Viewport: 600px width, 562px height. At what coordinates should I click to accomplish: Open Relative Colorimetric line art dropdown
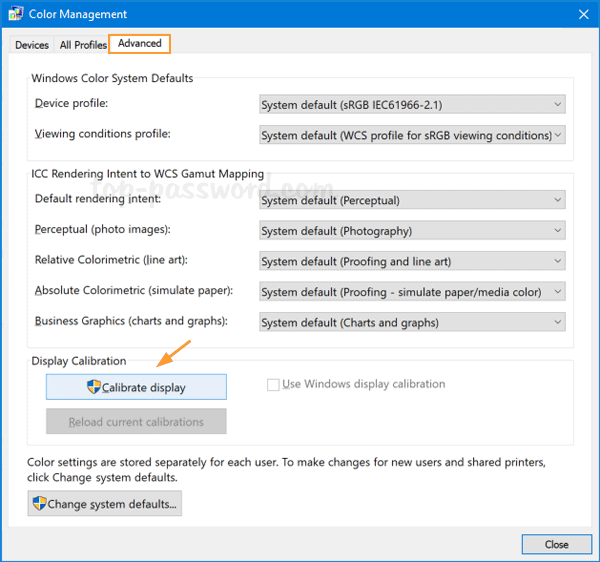pos(412,262)
